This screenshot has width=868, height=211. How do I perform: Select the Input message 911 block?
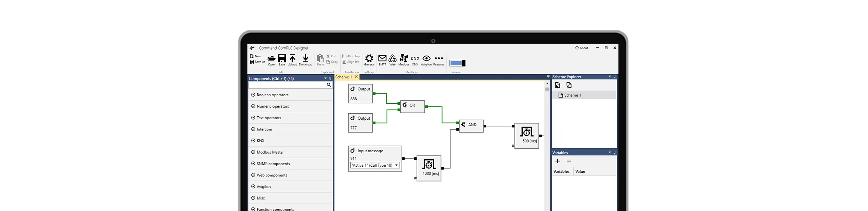pos(375,159)
